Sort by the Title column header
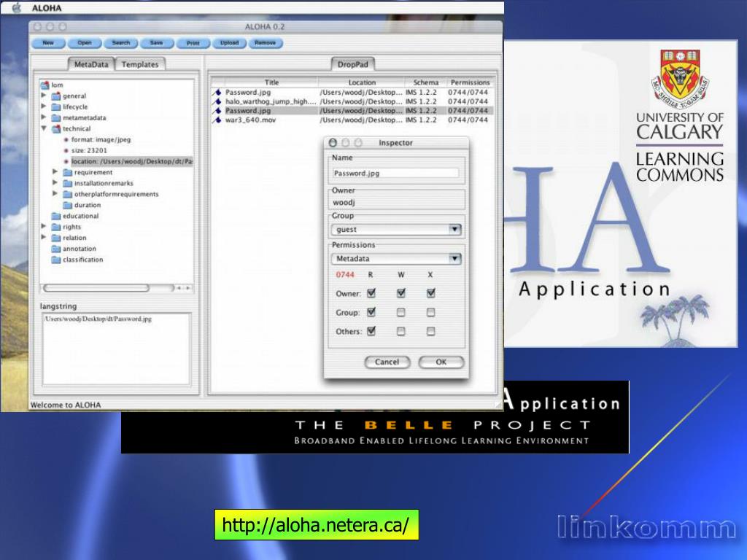This screenshot has width=747, height=560. pyautogui.click(x=271, y=82)
